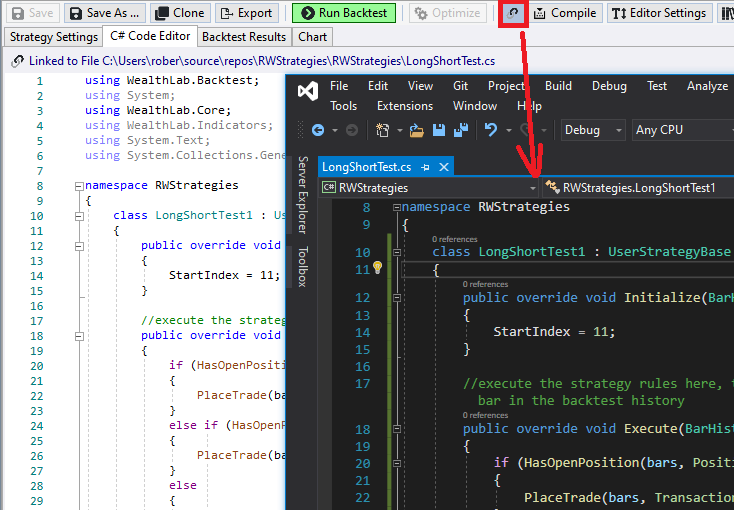
Task: Click the Visual Studio logo icon
Action: coord(308,91)
